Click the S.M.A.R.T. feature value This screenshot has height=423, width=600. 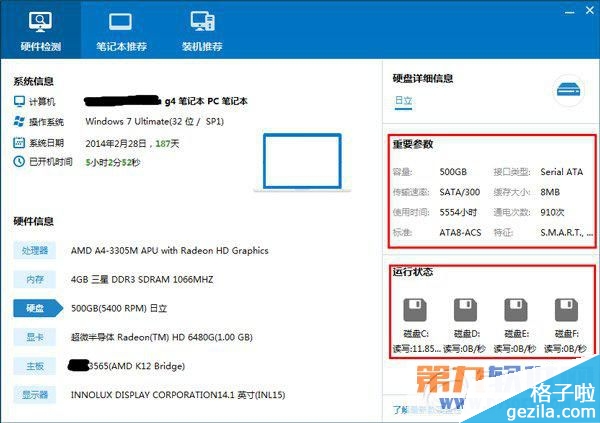click(567, 232)
